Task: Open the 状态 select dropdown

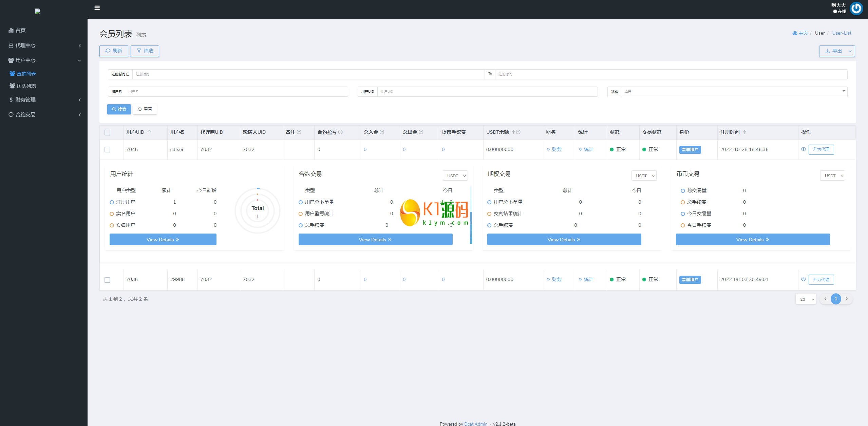Action: click(x=733, y=91)
